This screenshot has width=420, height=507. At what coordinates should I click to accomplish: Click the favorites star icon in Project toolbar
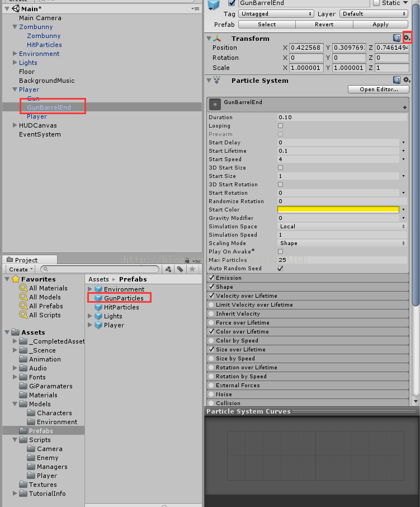pos(192,269)
